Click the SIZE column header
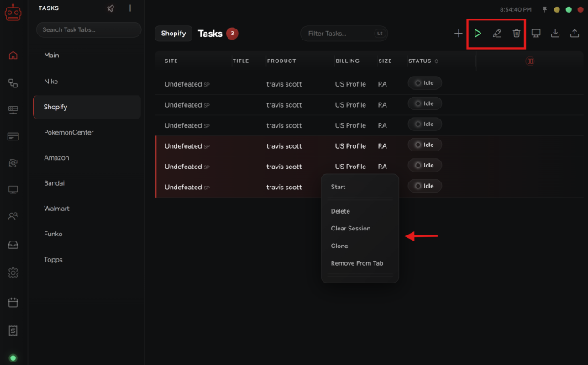This screenshot has height=365, width=588. [x=385, y=61]
